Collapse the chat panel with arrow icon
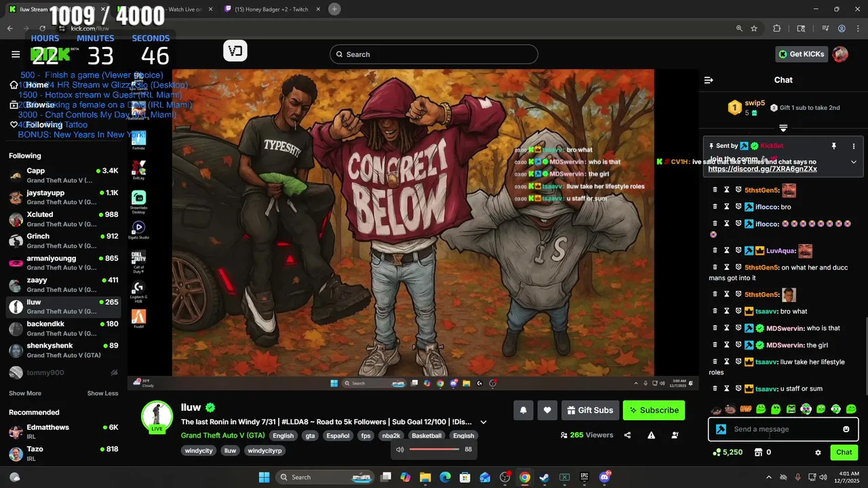This screenshot has width=868, height=488. tap(709, 80)
